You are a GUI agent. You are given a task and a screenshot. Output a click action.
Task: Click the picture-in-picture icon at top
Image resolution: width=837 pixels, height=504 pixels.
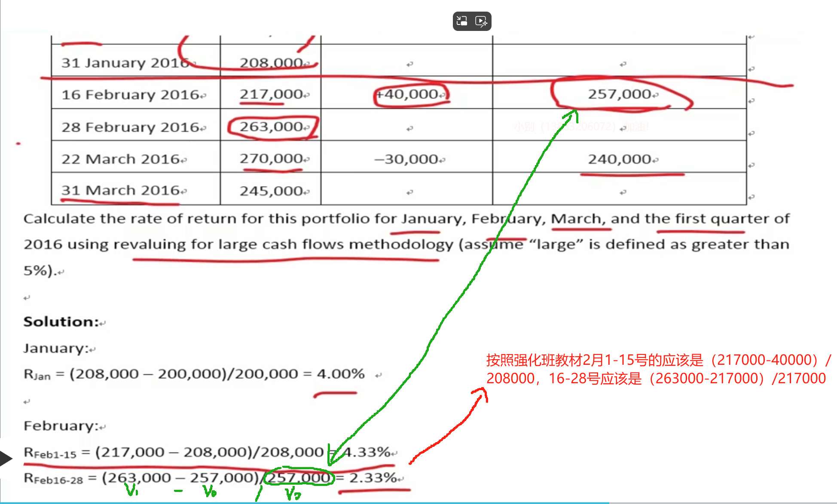coord(462,21)
